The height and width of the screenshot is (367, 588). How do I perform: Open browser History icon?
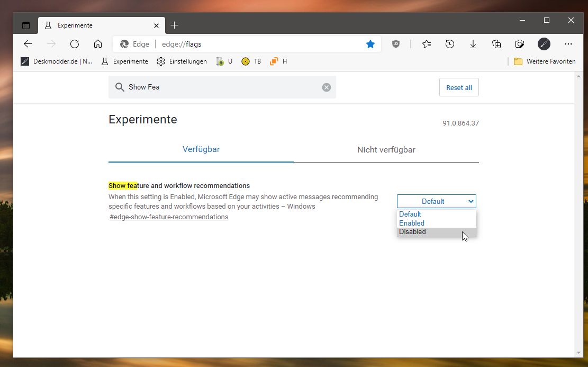click(x=450, y=44)
